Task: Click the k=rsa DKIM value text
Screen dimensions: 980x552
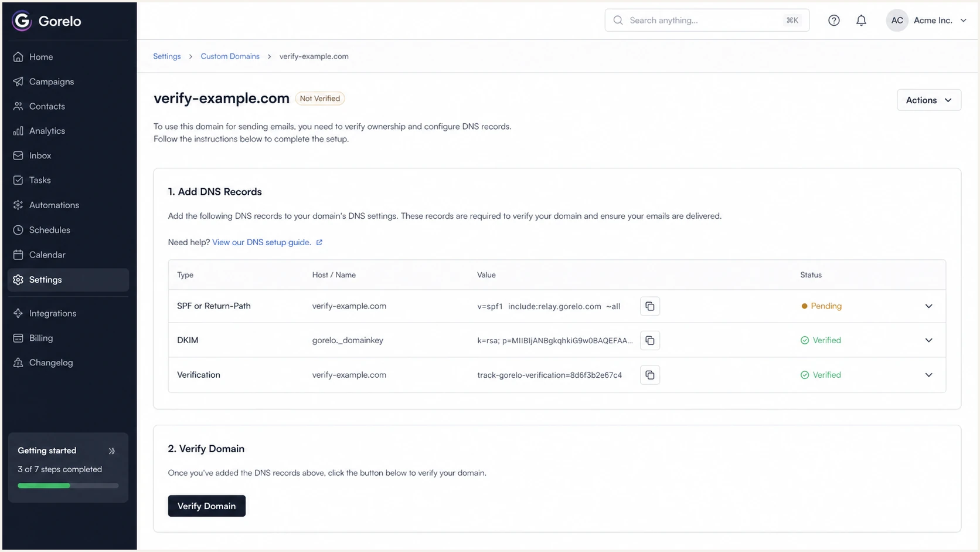Action: pyautogui.click(x=555, y=340)
